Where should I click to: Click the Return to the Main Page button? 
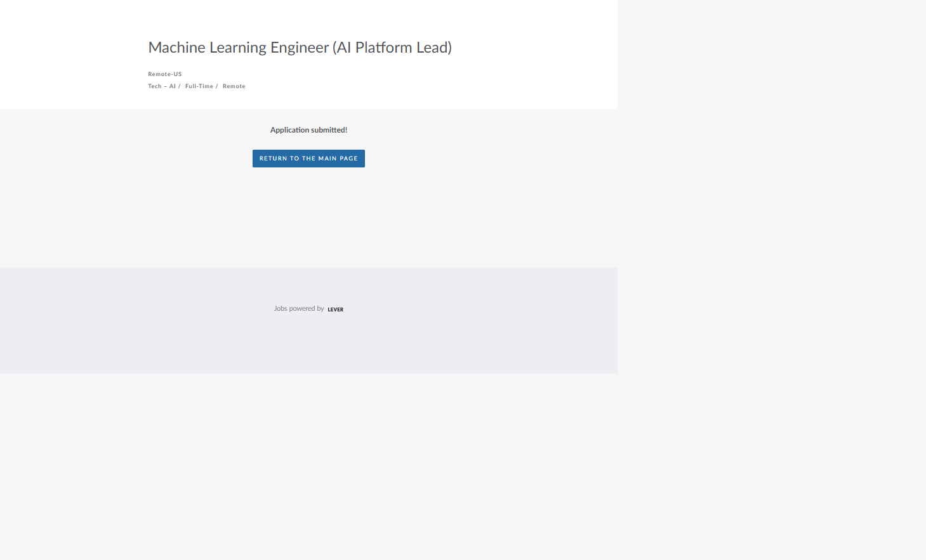308,159
